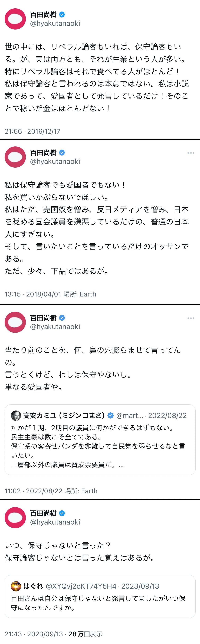Image resolution: width=200 pixels, height=644 pixels.
Task: Click verified badge on the 2023/09/13 tweet
Action: pos(62,513)
